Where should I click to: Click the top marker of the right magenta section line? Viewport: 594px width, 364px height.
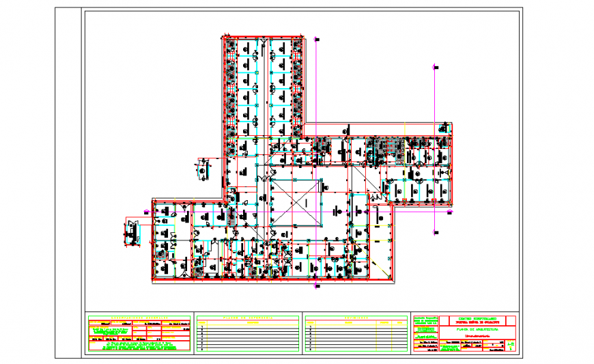coord(436,68)
